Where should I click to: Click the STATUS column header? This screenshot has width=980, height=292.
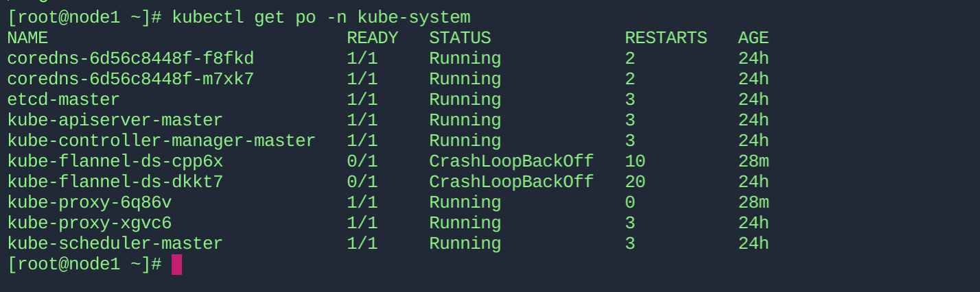460,38
